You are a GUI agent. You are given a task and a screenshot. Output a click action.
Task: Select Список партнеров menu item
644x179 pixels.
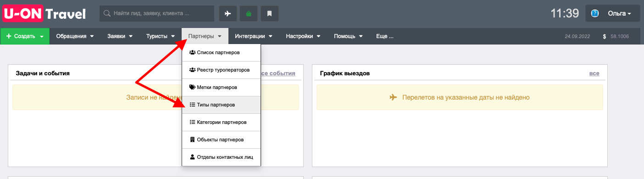pyautogui.click(x=222, y=53)
